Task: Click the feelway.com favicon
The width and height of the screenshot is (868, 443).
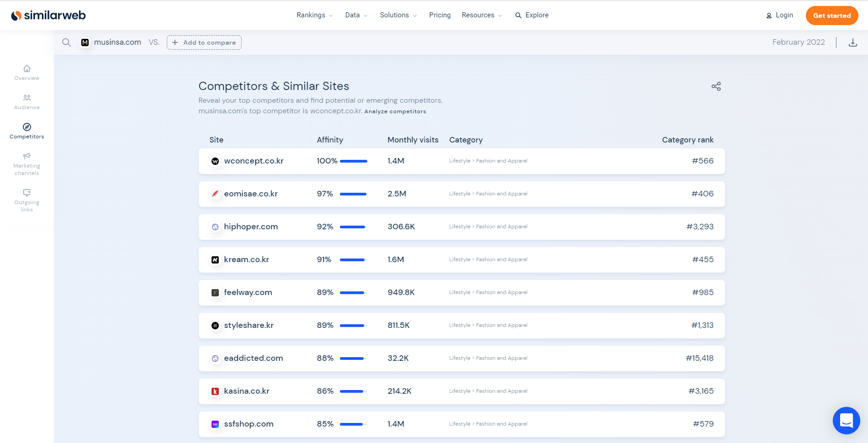Action: tap(215, 293)
